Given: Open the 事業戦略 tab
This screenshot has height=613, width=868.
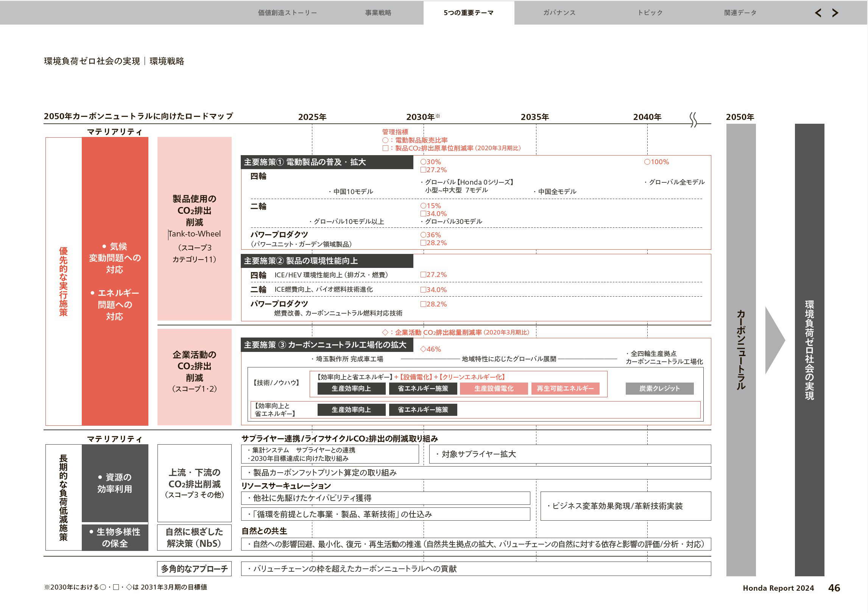Looking at the screenshot, I should tap(378, 13).
